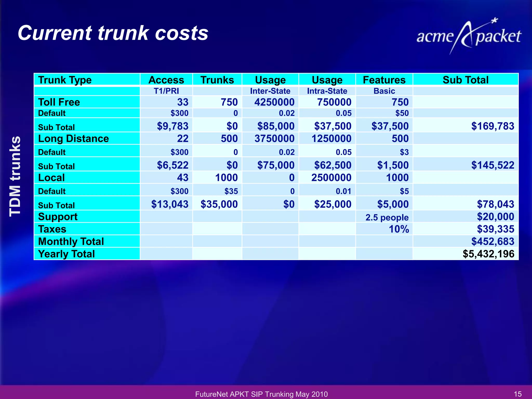Click the 'Intra-State' subheader cell

(x=327, y=91)
